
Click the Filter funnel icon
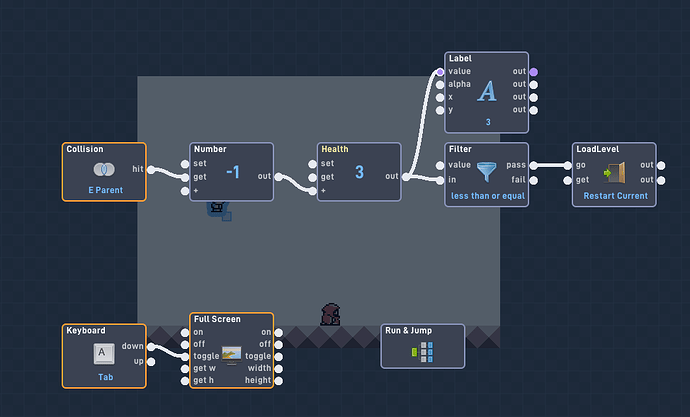pos(487,172)
